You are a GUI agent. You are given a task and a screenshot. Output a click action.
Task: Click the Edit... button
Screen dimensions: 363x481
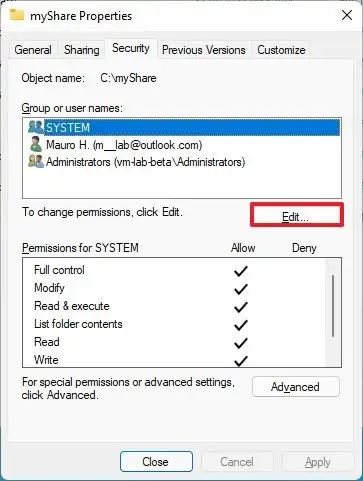tap(297, 215)
